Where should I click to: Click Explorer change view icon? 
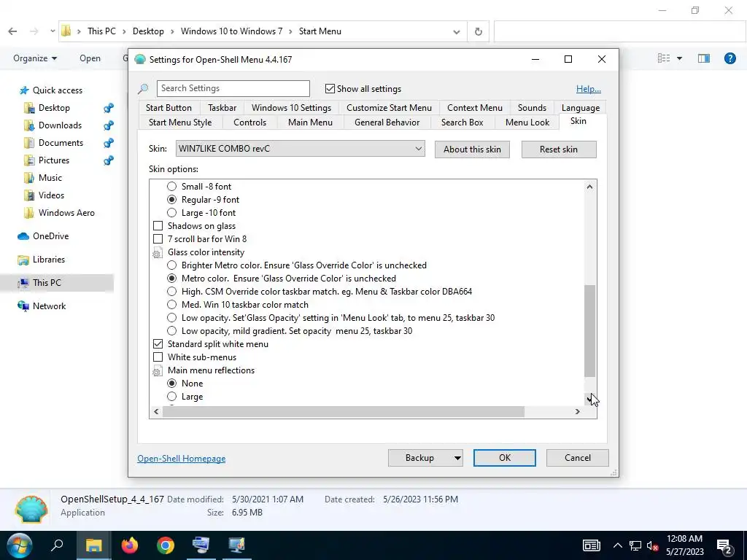pyautogui.click(x=664, y=58)
